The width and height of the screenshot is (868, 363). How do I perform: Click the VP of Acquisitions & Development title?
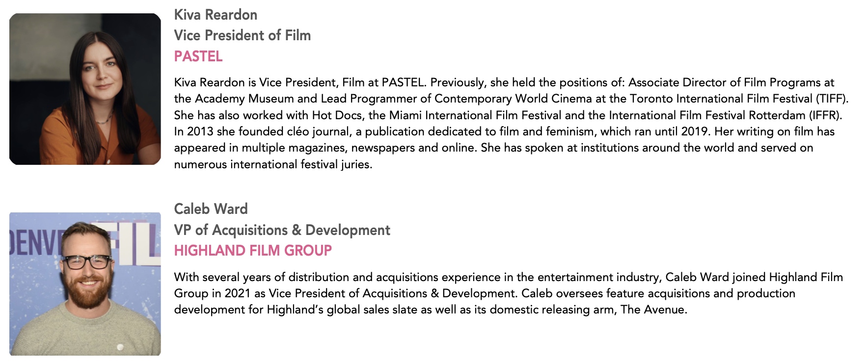click(x=282, y=230)
